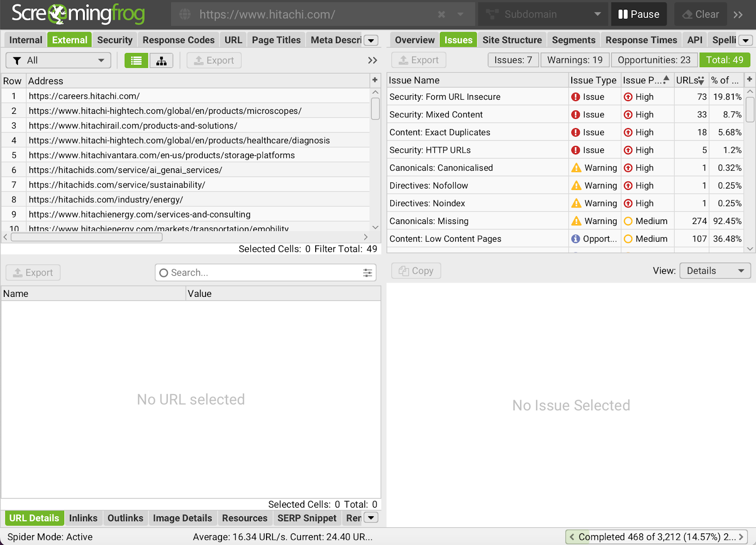Select the Issues tab

(458, 40)
